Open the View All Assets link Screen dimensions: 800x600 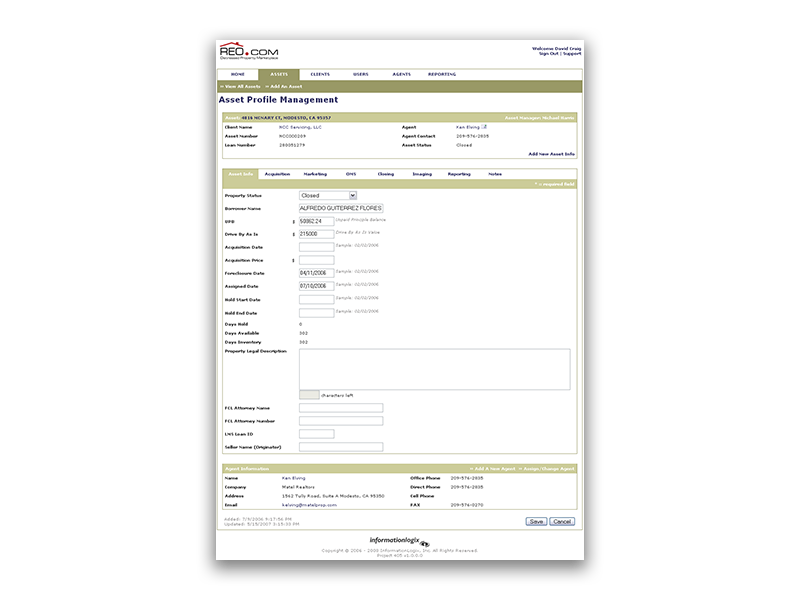(241, 87)
